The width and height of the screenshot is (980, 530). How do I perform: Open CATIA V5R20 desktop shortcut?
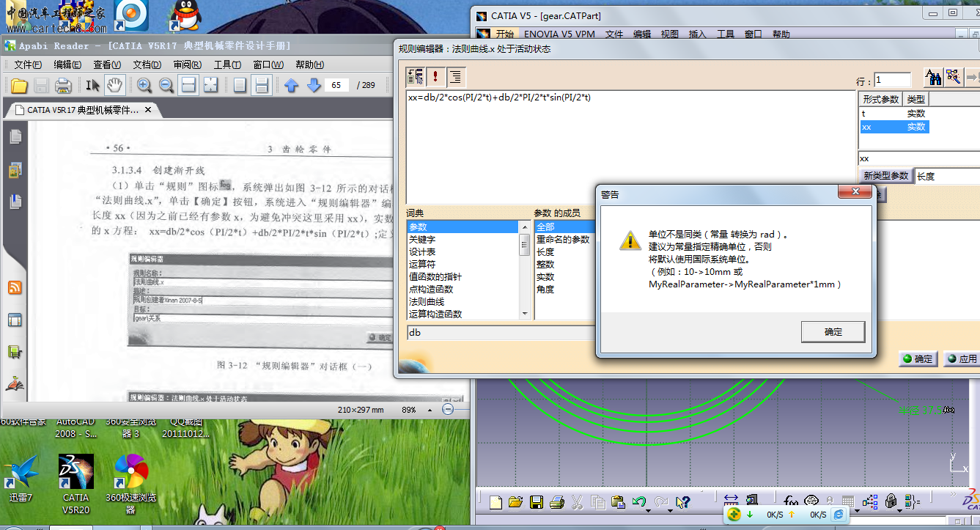click(76, 483)
